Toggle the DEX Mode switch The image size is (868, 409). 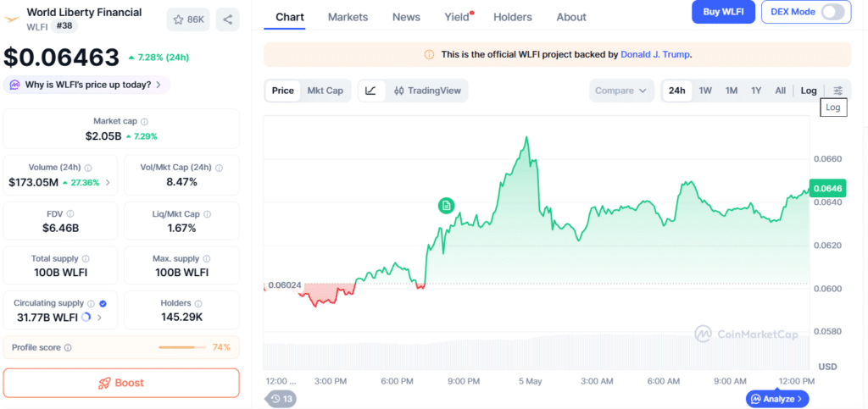click(832, 12)
